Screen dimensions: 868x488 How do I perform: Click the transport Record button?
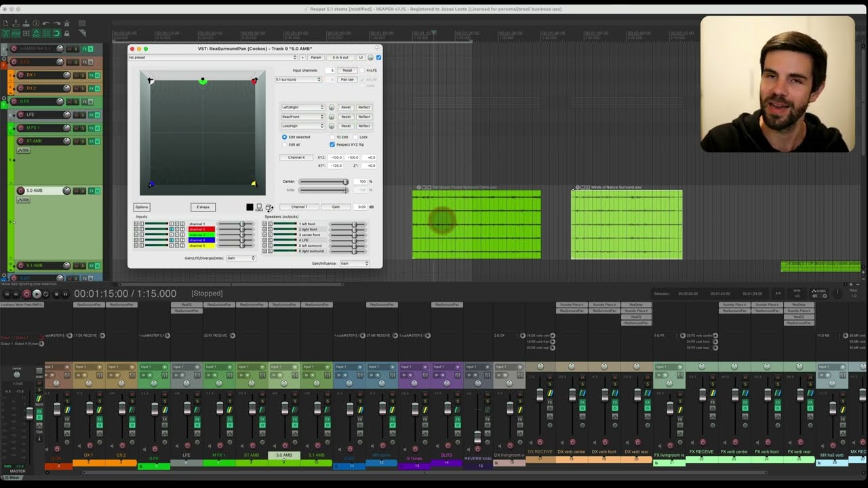[27, 293]
